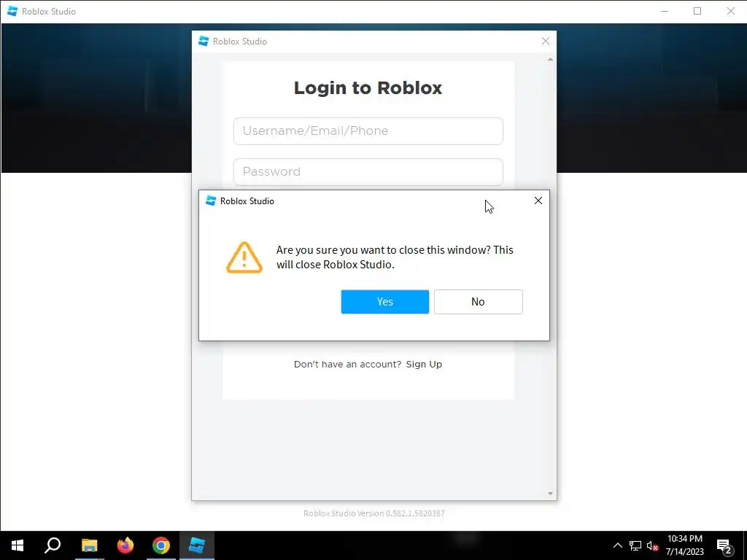Click the orange warning triangle icon
The image size is (747, 560).
point(244,257)
